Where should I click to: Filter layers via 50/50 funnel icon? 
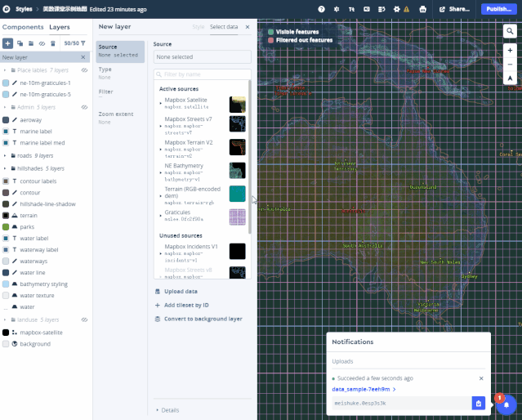tap(74, 43)
